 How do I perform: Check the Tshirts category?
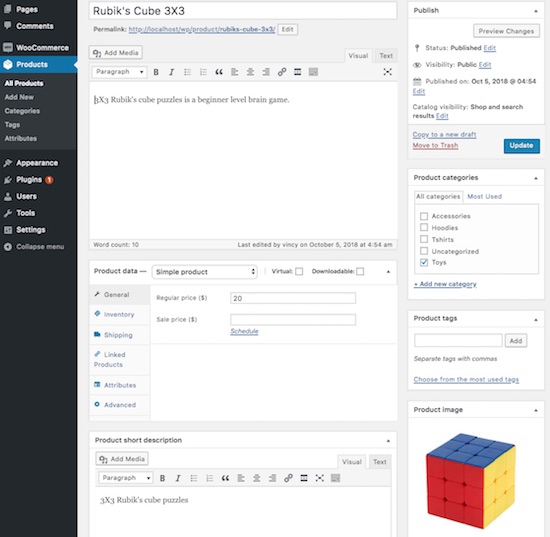(x=424, y=239)
